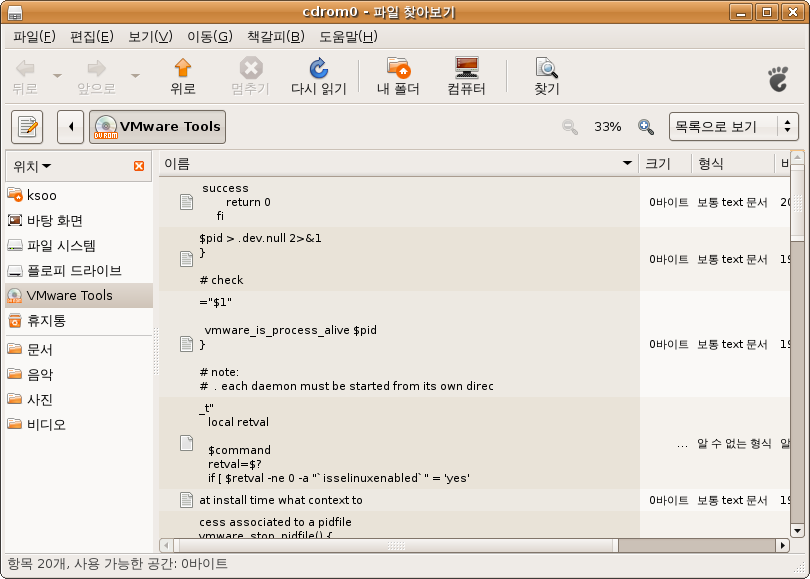Click the vertical scrollbar thumb
Image resolution: width=810 pixels, height=579 pixels.
click(x=797, y=202)
